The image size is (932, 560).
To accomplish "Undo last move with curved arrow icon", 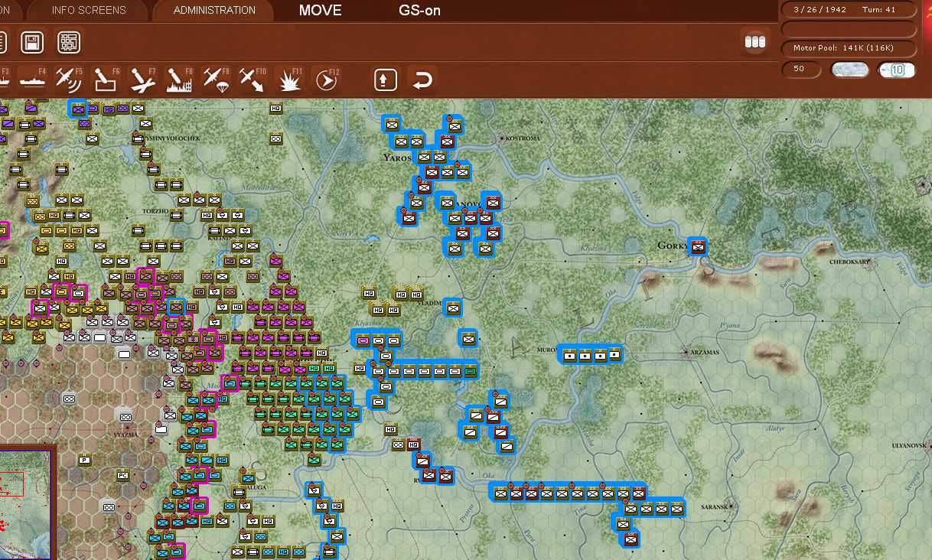I will click(423, 80).
